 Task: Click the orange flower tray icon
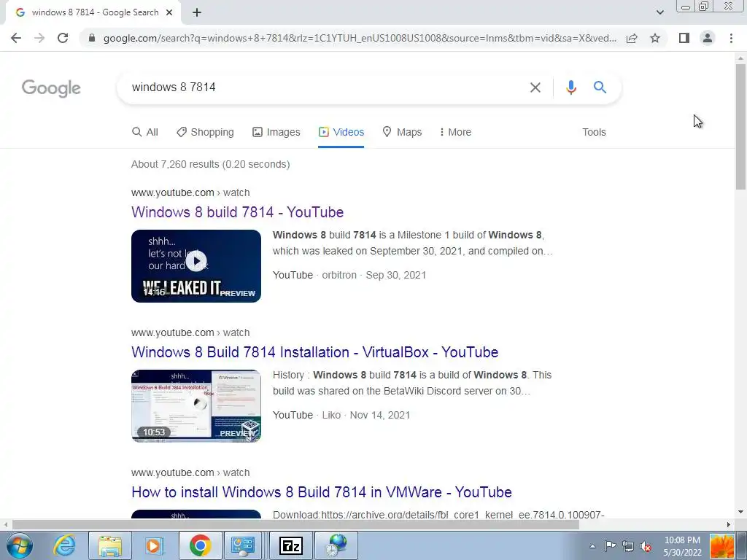point(721,546)
